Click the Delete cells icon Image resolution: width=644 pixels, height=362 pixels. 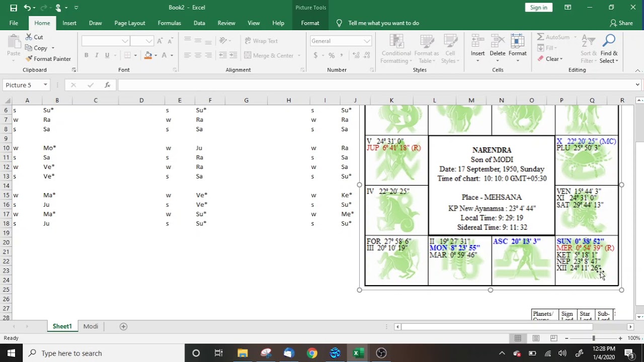pos(497,41)
